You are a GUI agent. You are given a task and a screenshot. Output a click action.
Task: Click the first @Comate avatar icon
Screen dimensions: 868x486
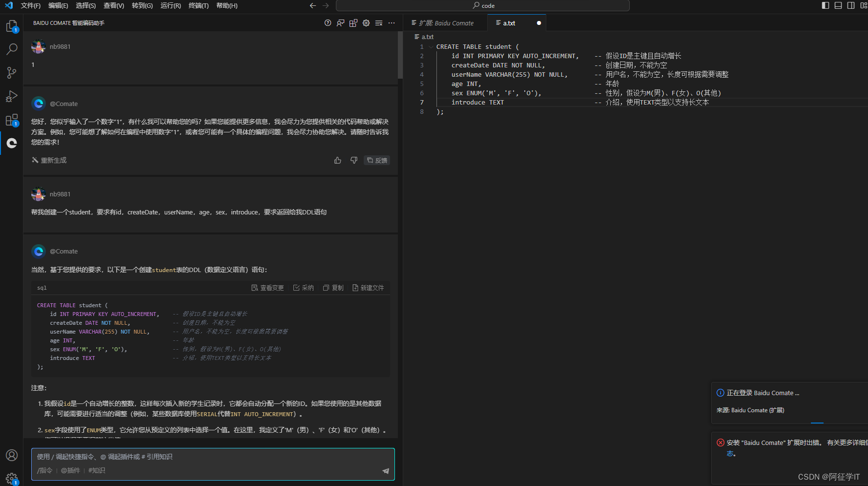point(38,104)
